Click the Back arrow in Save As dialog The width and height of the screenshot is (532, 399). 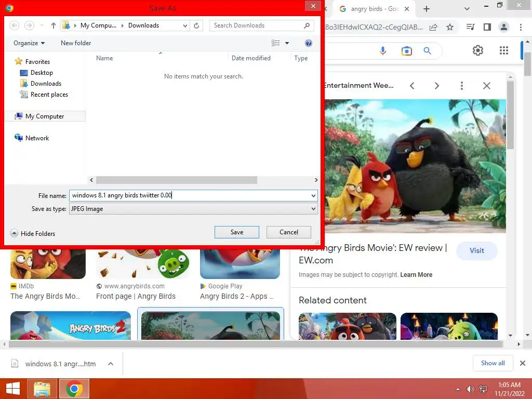pos(14,25)
